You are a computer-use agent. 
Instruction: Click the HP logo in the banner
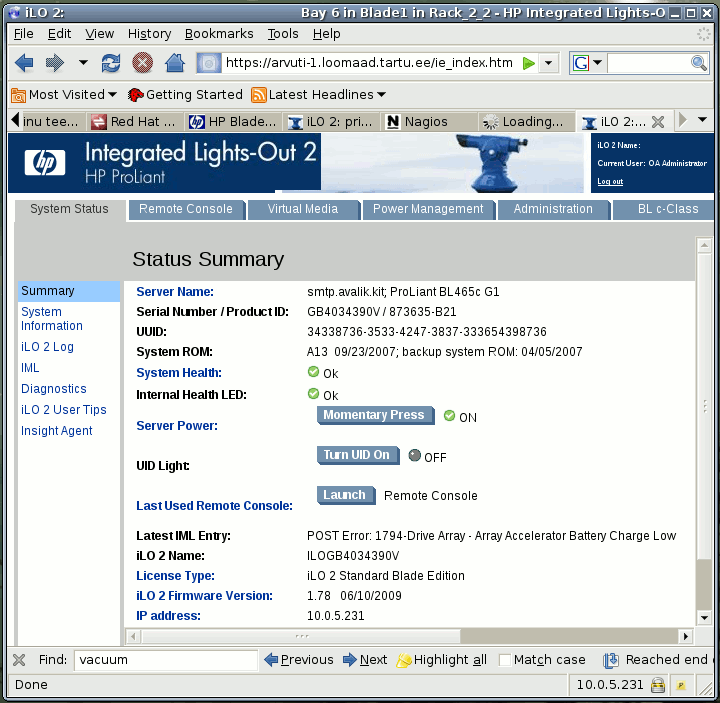click(45, 162)
